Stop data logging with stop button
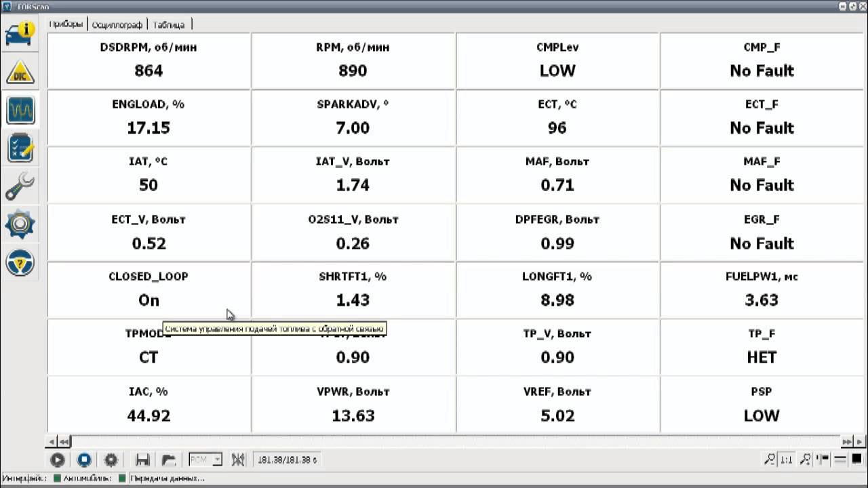Viewport: 868px width, 488px height. [84, 460]
